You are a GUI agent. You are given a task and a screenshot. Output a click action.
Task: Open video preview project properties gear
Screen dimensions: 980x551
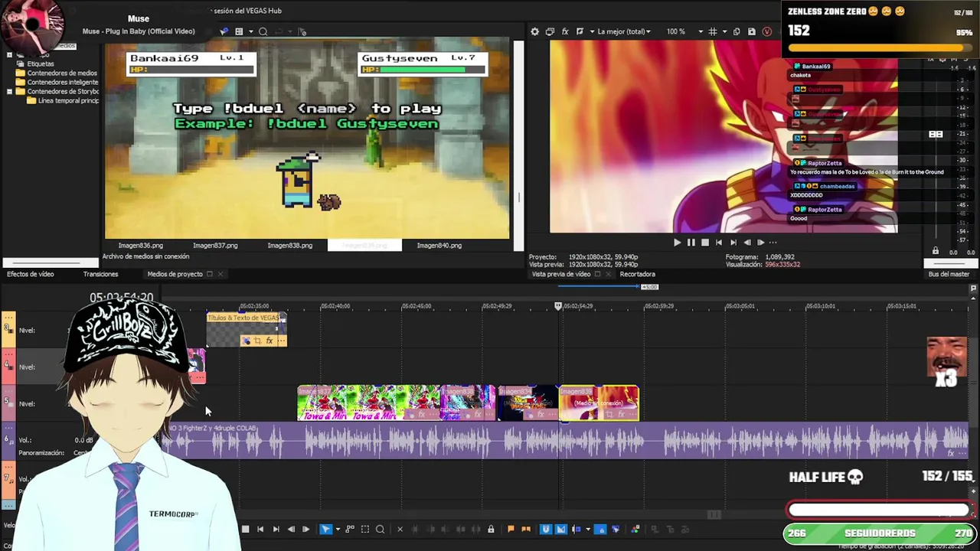(534, 31)
